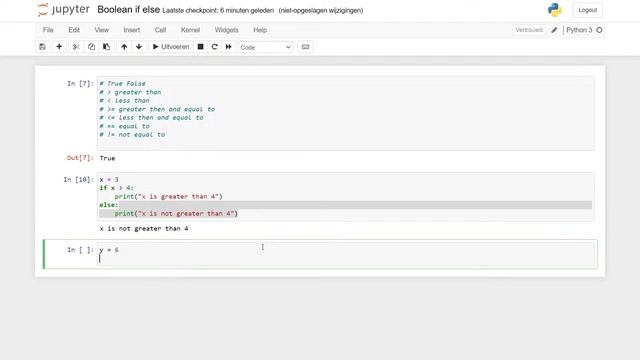The height and width of the screenshot is (360, 640).
Task: Restart the kernel with the circular arrow icon
Action: pos(214,47)
